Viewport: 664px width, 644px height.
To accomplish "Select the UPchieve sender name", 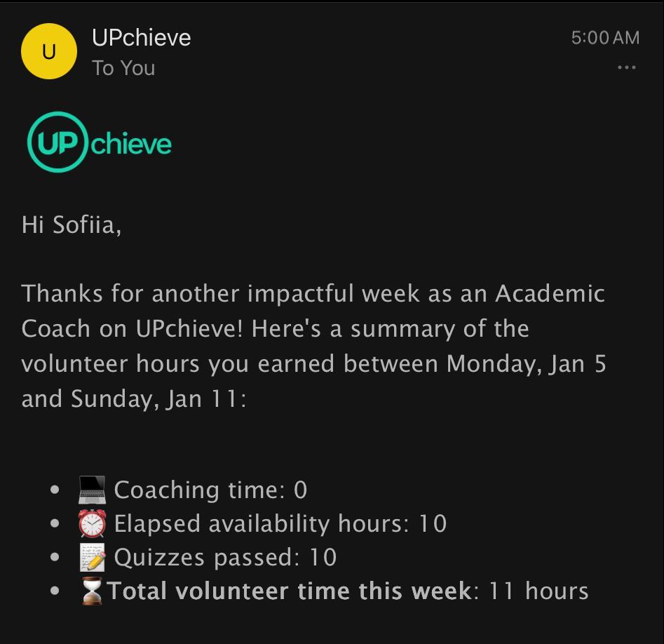I will [141, 37].
